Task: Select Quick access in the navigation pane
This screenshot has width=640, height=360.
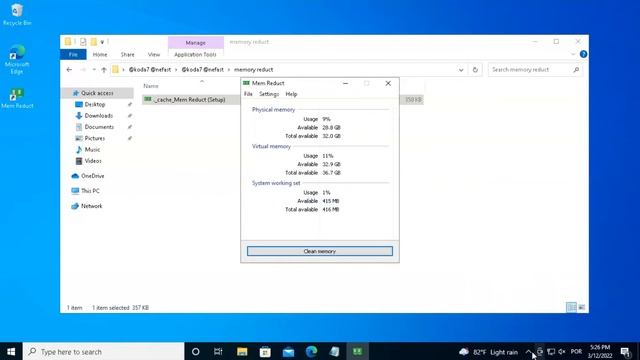Action: [x=97, y=93]
